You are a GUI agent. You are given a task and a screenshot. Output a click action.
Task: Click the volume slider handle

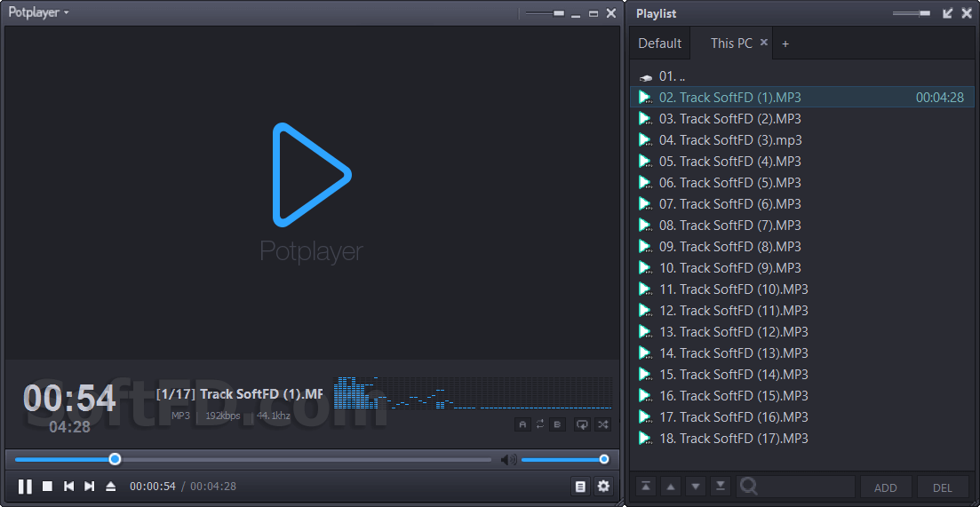(x=604, y=460)
